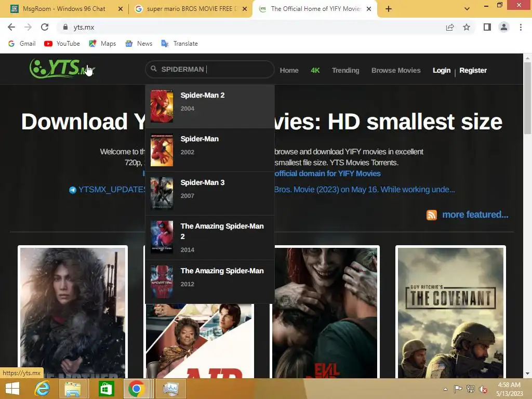Open the Gmail bookmark

[x=22, y=44]
